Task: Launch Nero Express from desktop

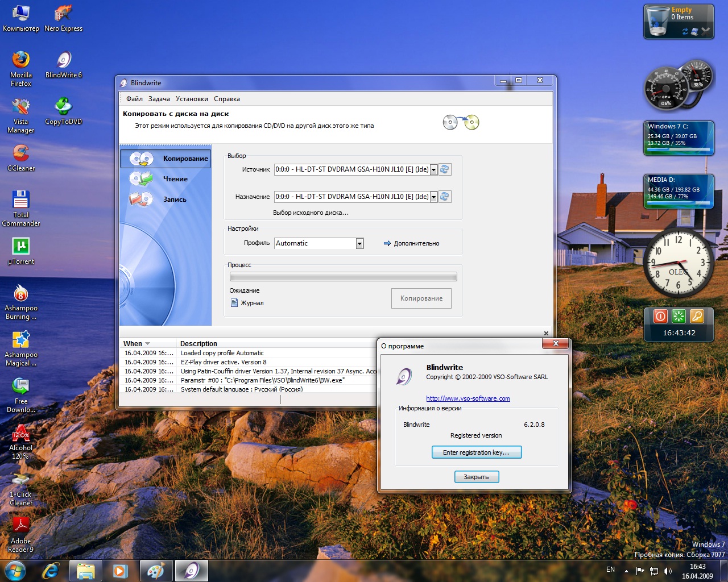Action: coord(63,18)
